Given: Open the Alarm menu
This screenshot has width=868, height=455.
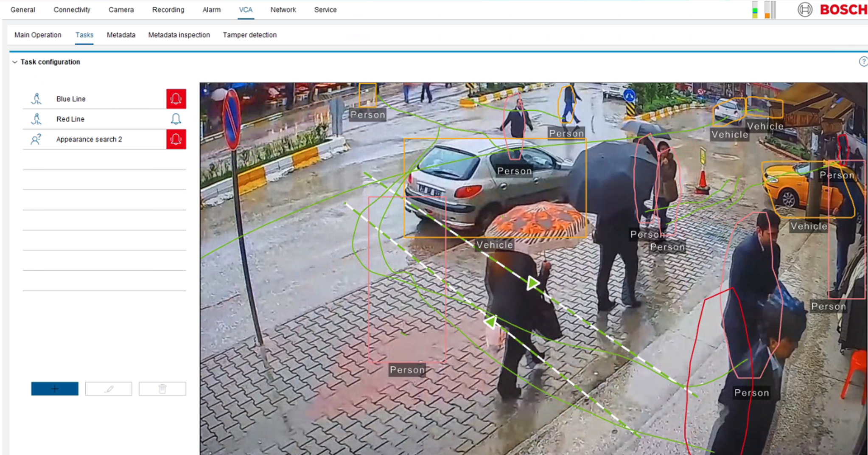Looking at the screenshot, I should [211, 10].
